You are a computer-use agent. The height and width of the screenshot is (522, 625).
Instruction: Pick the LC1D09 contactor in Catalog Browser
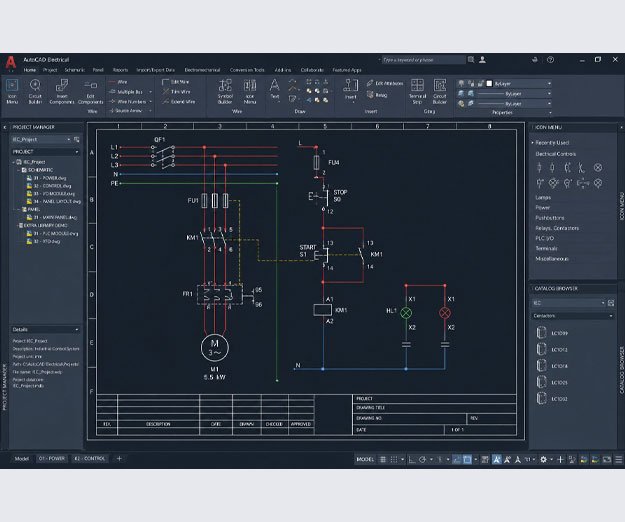point(552,333)
